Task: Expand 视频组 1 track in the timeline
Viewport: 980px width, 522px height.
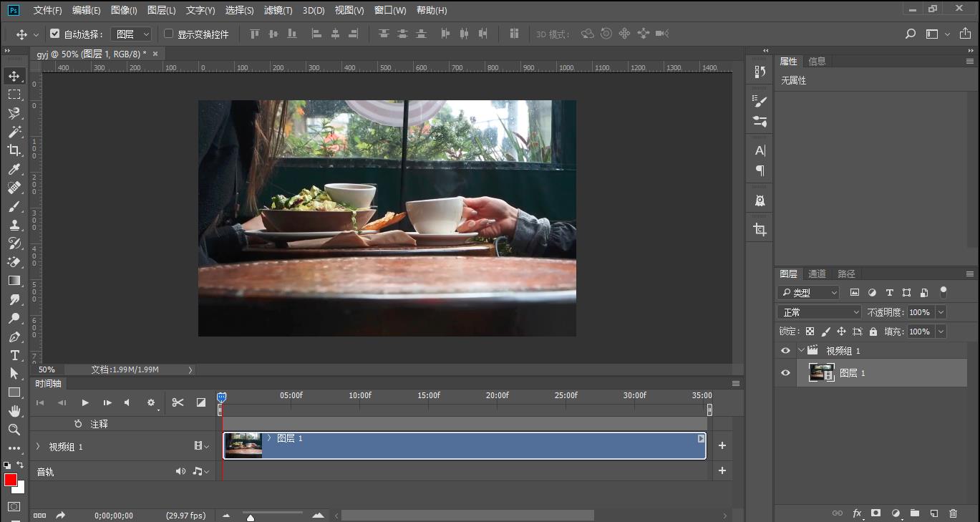Action: pyautogui.click(x=38, y=446)
